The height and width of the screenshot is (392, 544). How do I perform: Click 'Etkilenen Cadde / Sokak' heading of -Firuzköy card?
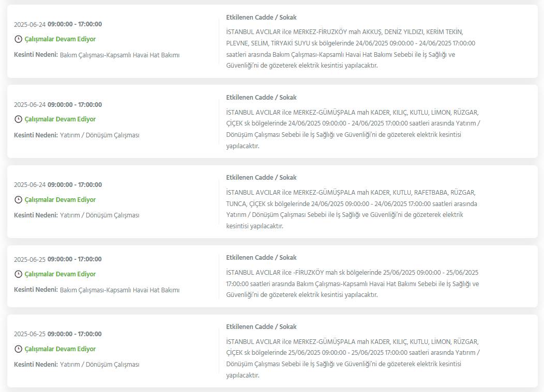pyautogui.click(x=261, y=258)
